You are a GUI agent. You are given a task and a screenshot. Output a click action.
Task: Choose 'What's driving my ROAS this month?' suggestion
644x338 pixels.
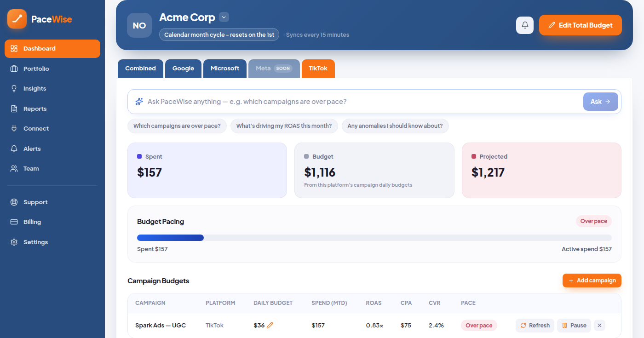click(x=284, y=126)
